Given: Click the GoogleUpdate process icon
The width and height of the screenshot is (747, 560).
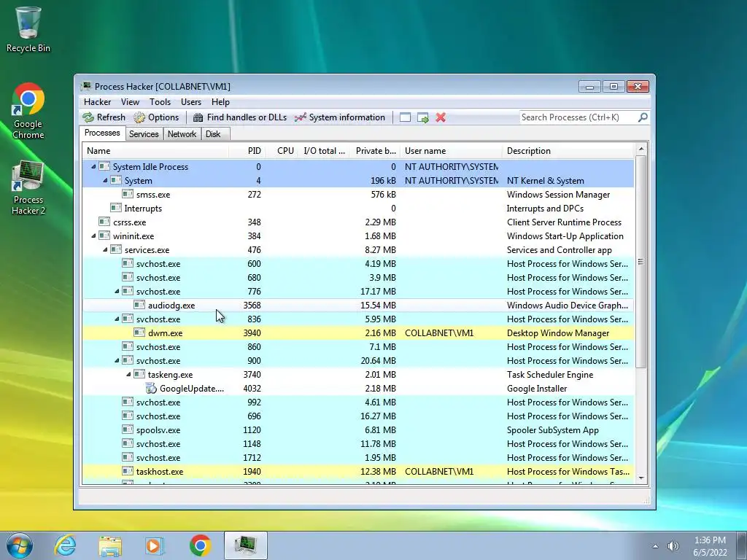Looking at the screenshot, I should (151, 388).
